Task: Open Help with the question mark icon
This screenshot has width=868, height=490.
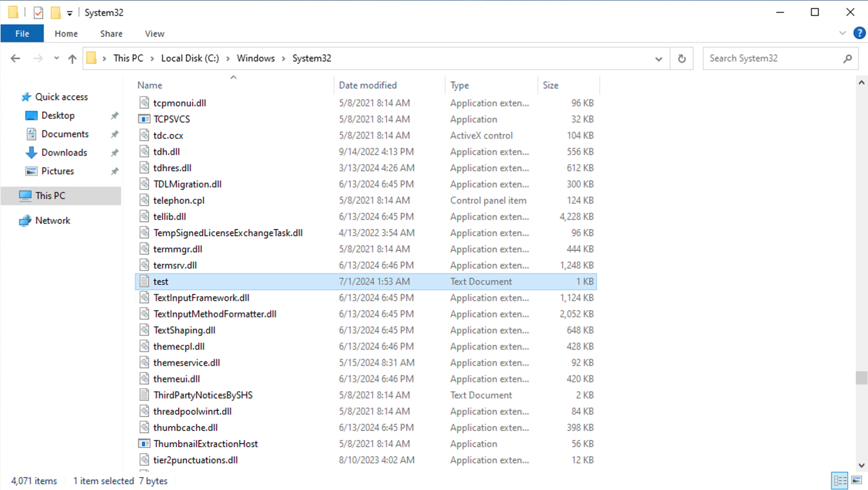Action: (860, 33)
